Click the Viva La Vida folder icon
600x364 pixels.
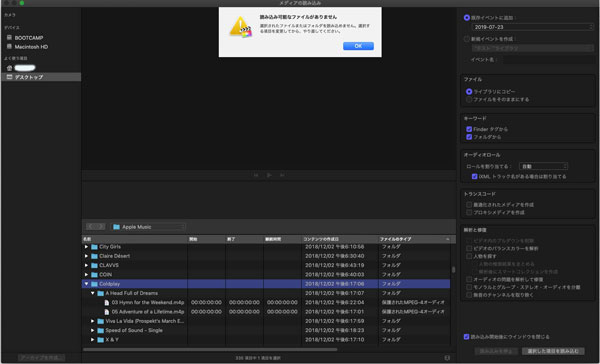click(x=101, y=321)
